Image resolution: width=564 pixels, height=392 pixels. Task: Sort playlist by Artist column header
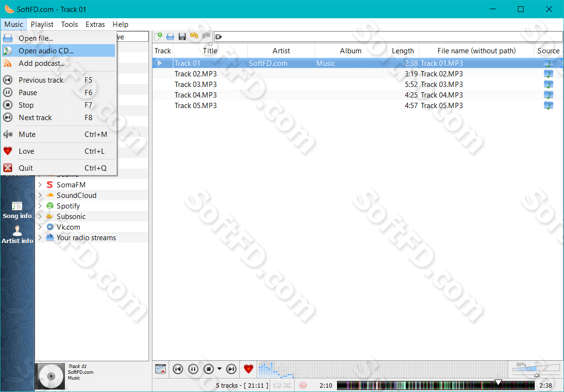pos(281,50)
